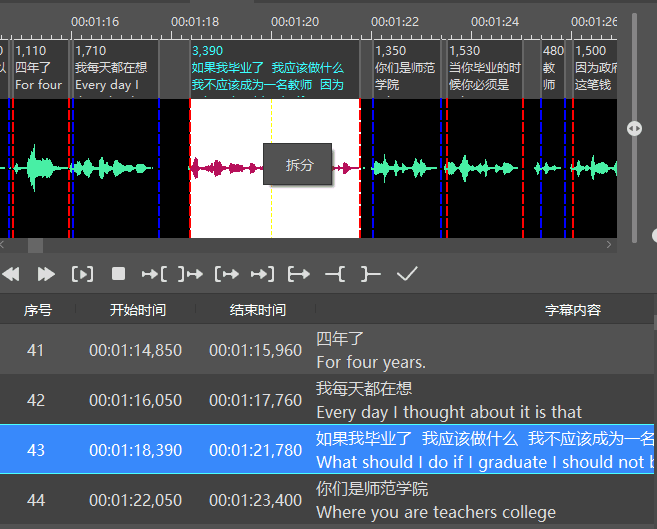Click text 'Where you are teachers college'
The height and width of the screenshot is (529, 657).
pyautogui.click(x=436, y=512)
